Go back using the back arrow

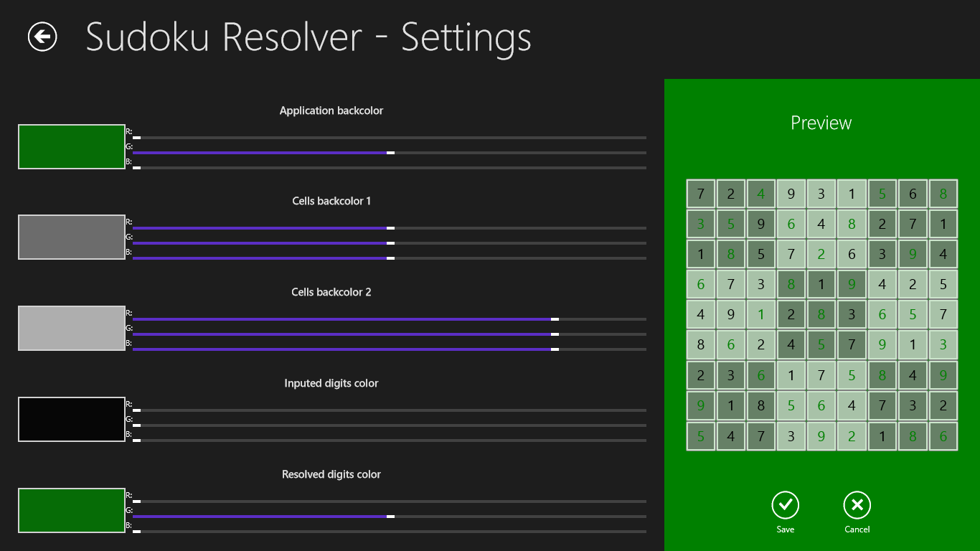[42, 37]
